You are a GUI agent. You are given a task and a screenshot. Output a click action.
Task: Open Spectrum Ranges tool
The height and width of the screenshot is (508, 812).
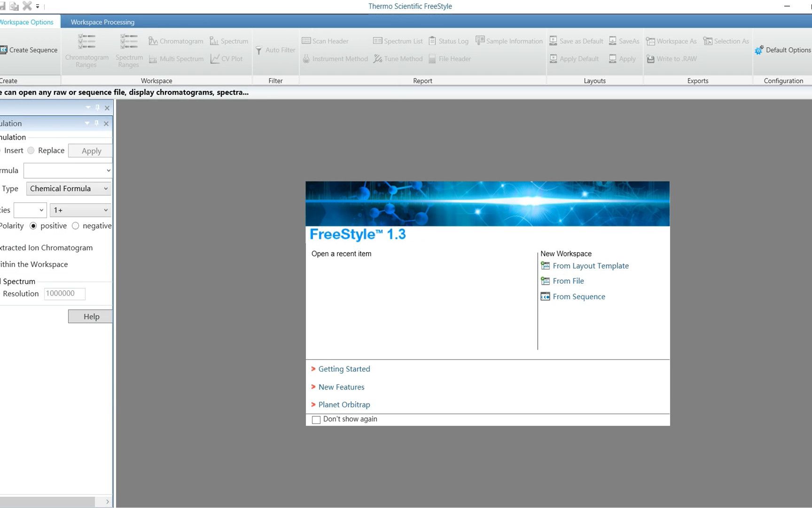click(x=129, y=51)
